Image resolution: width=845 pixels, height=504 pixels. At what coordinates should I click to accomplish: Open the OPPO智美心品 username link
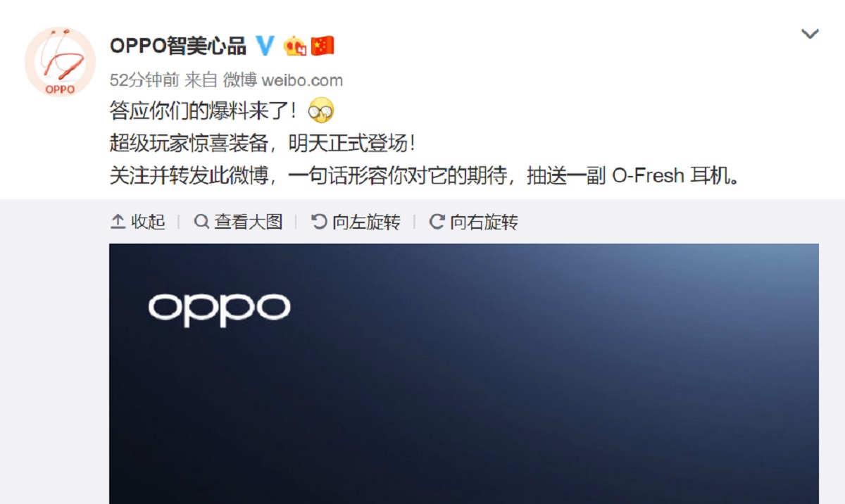(178, 46)
